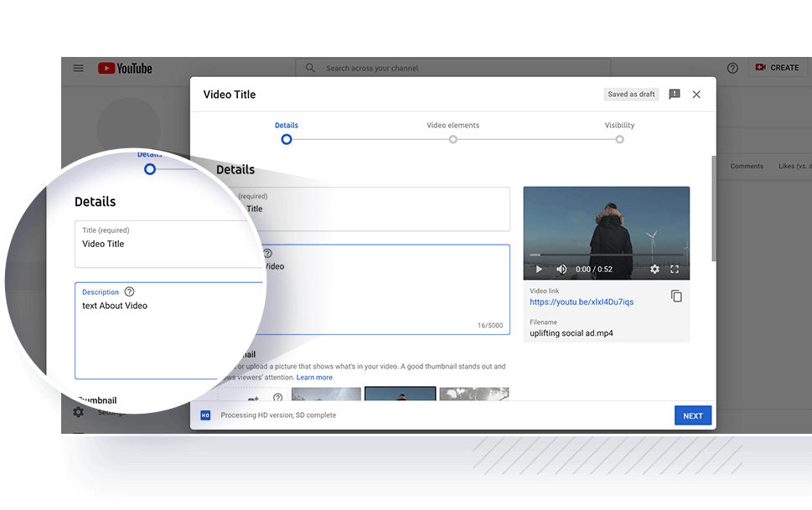Open video player settings gear

point(654,270)
